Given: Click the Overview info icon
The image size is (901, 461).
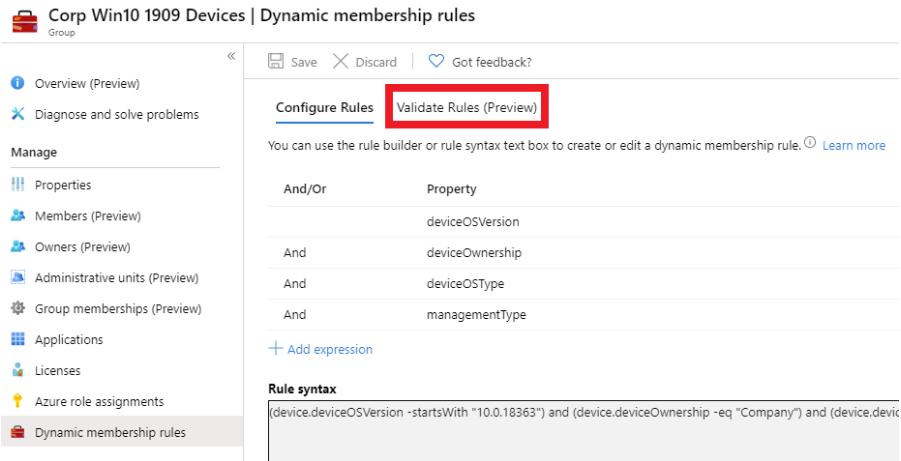Looking at the screenshot, I should tap(18, 83).
